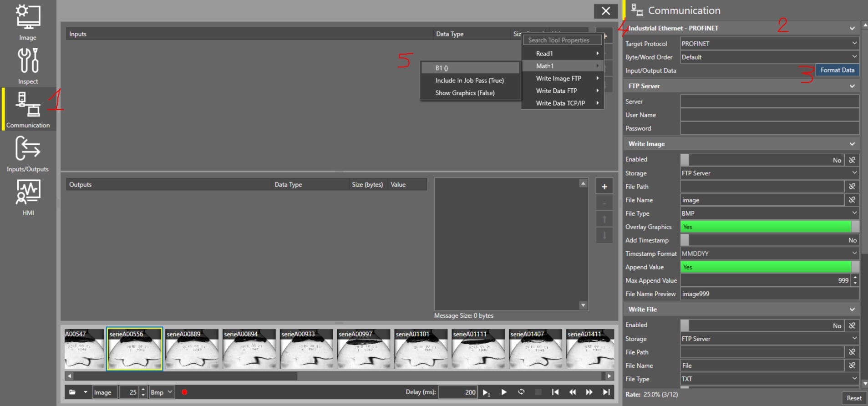Open the Write Image File Type dropdown
This screenshot has width=868, height=406.
769,213
